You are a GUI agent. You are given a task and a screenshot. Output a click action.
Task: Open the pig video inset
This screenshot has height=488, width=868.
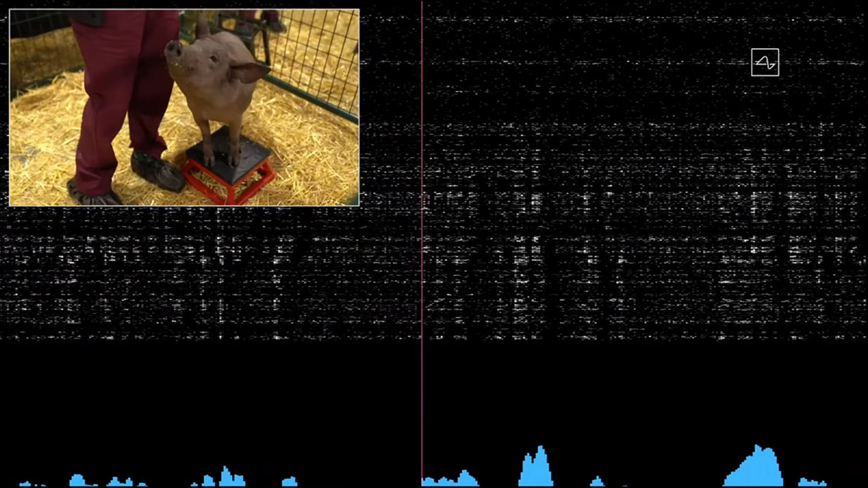click(184, 107)
